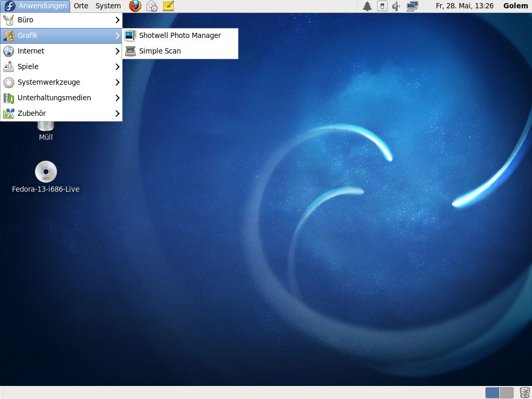Select the Grafik category

(x=61, y=35)
